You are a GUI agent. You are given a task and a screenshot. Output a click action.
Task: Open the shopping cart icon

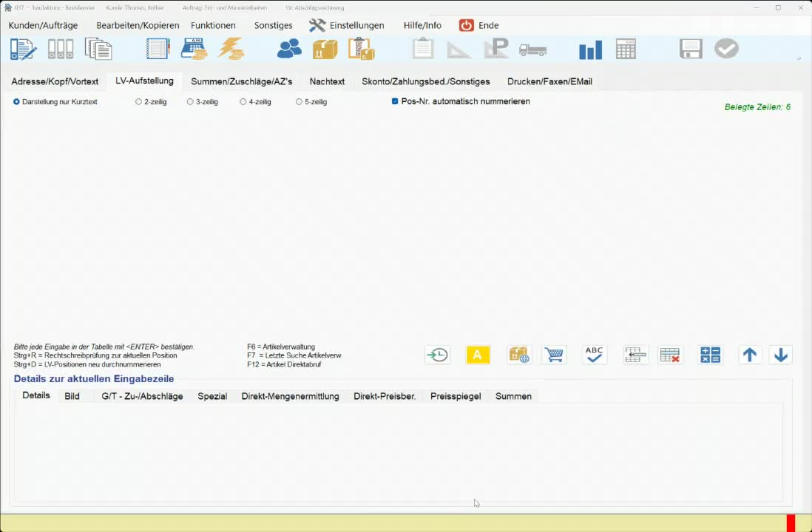click(554, 355)
